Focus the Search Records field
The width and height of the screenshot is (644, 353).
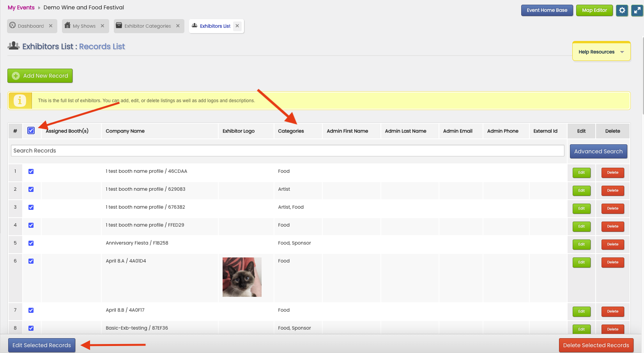[287, 151]
